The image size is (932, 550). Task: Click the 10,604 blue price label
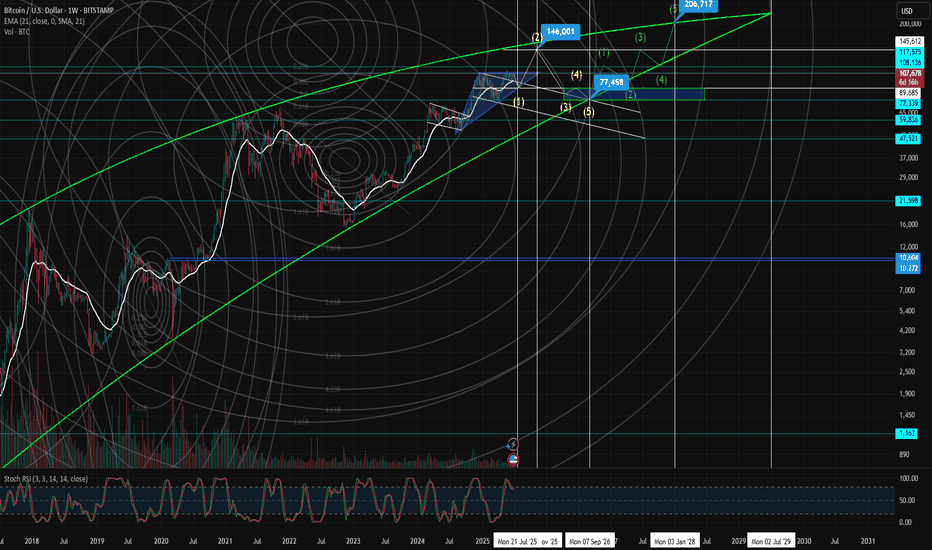click(909, 258)
